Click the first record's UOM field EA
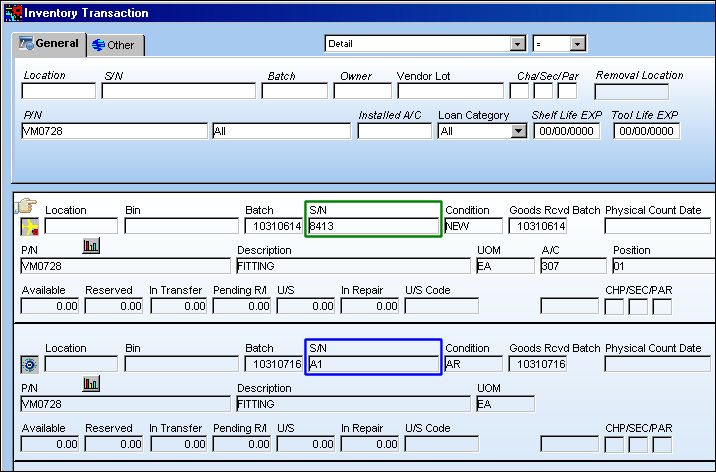Screen dimensions: 716x472 click(505, 266)
